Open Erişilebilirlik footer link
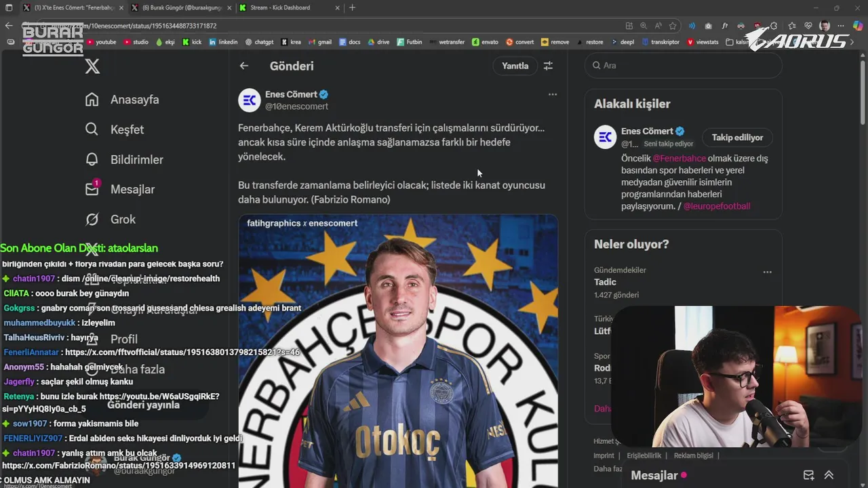The height and width of the screenshot is (488, 868). pos(644,455)
